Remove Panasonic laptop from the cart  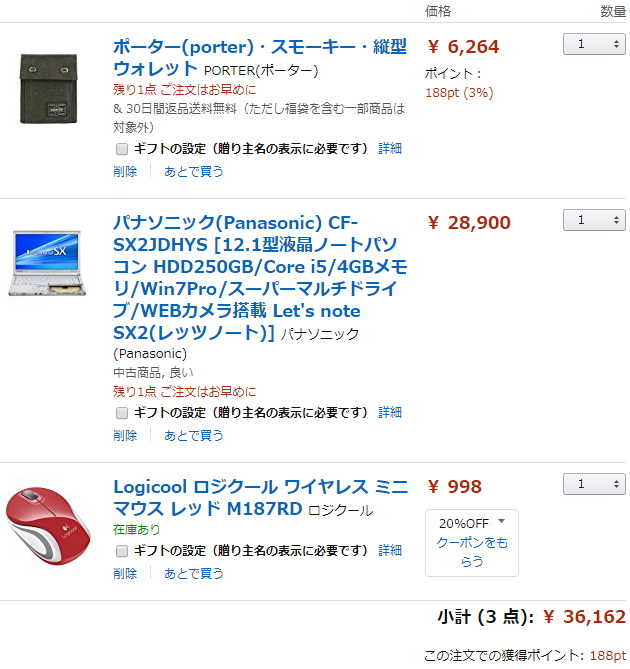click(125, 435)
